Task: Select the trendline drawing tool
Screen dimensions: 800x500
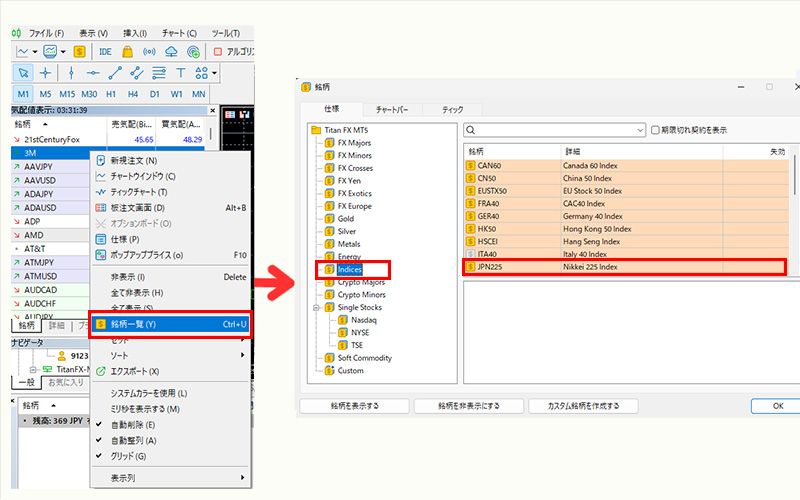Action: (115, 73)
